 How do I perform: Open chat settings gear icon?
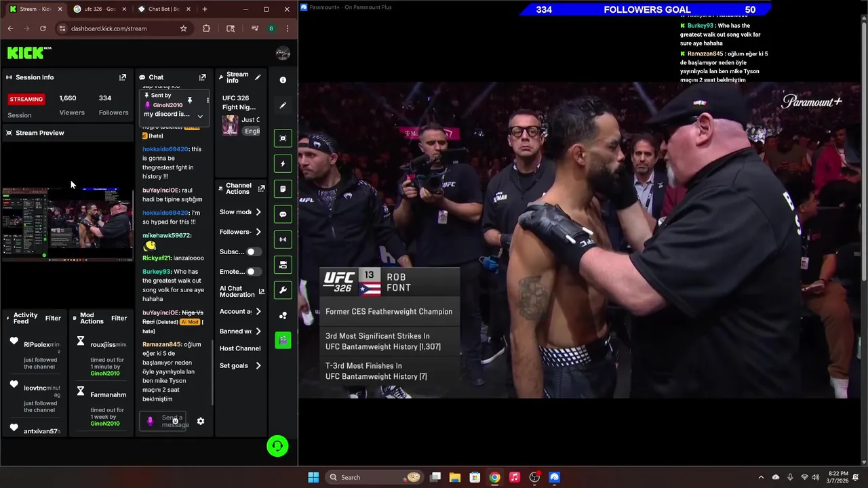coord(201,421)
